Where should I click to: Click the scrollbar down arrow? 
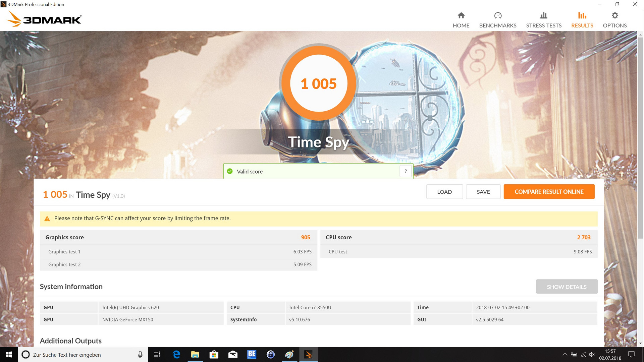point(640,344)
